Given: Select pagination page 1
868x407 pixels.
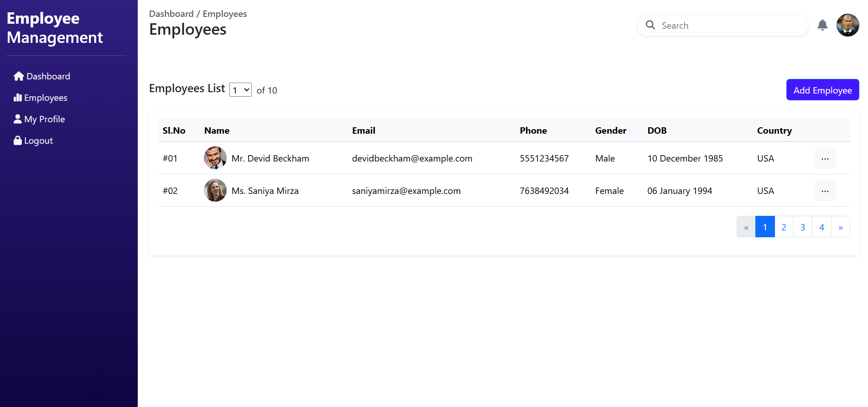Looking at the screenshot, I should (x=765, y=227).
